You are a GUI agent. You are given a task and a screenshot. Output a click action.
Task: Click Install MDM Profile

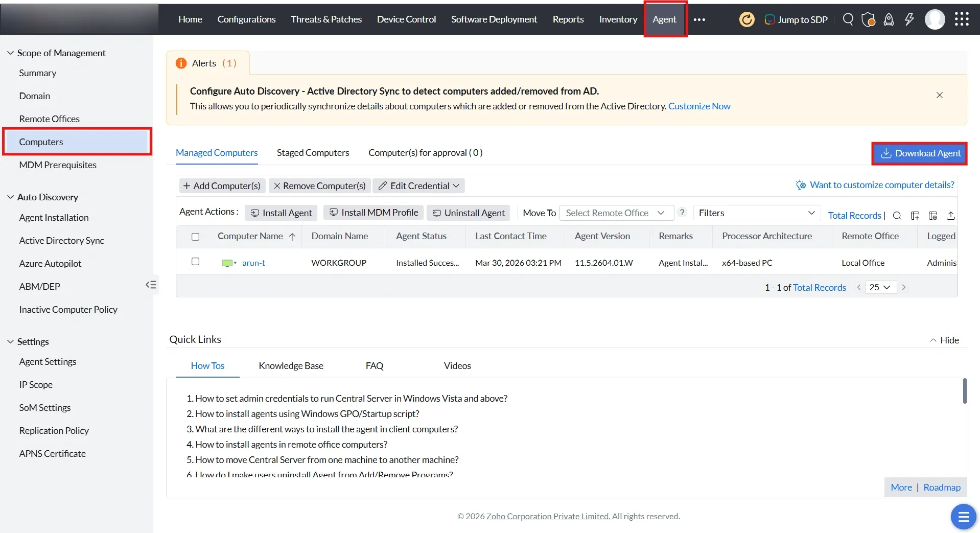pos(374,213)
